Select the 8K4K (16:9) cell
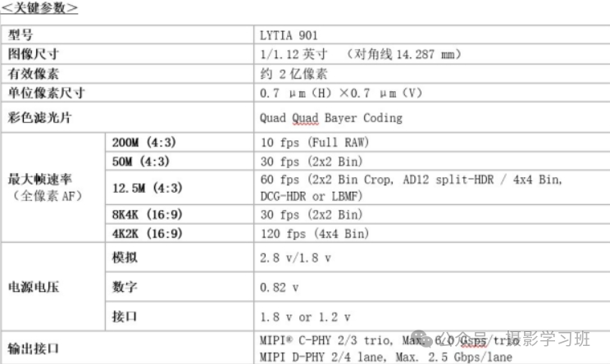 [180, 214]
